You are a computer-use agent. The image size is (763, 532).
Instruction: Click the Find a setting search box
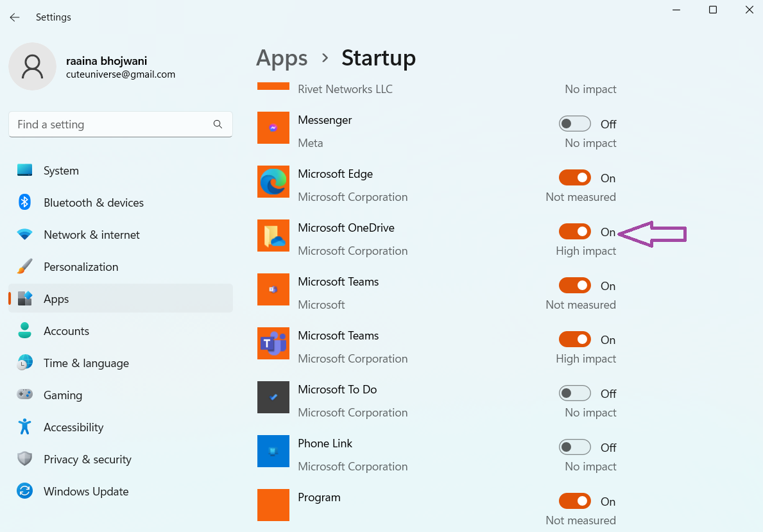[112, 124]
